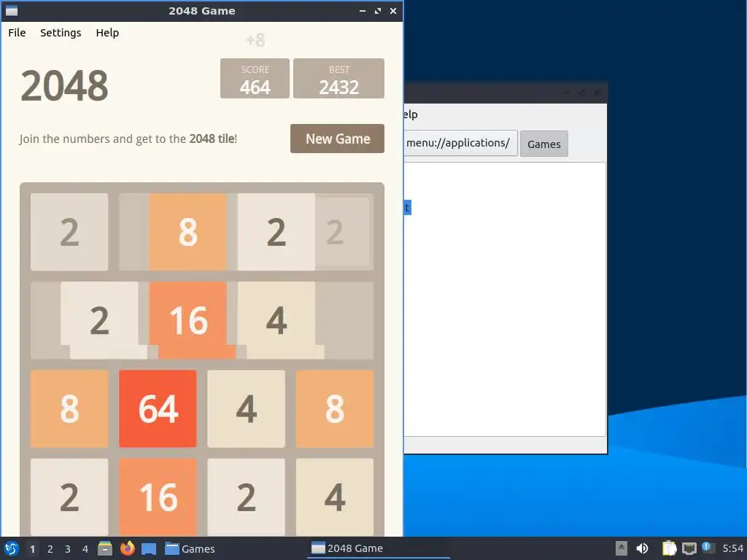
Task: Click the BEST box showing 2432
Action: pyautogui.click(x=338, y=79)
